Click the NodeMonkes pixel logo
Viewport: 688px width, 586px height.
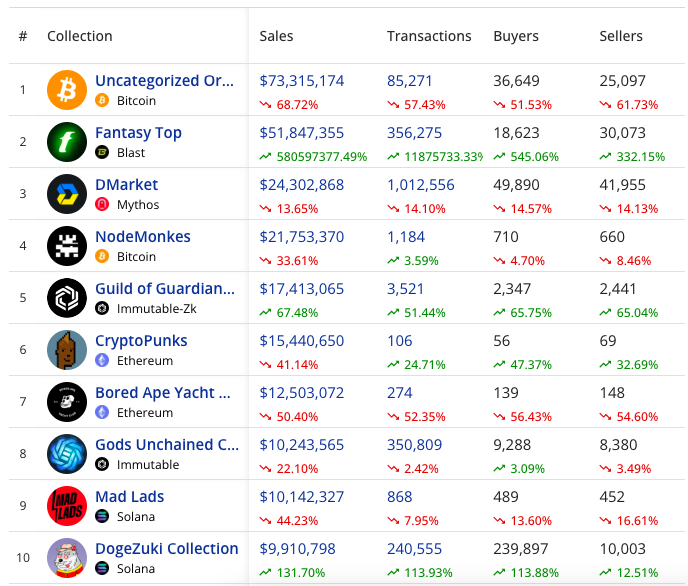[x=67, y=246]
